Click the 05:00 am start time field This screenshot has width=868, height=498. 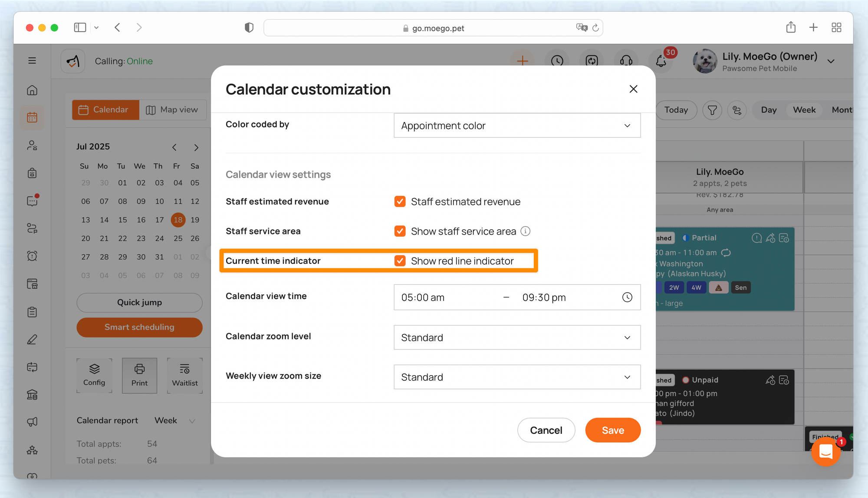423,298
